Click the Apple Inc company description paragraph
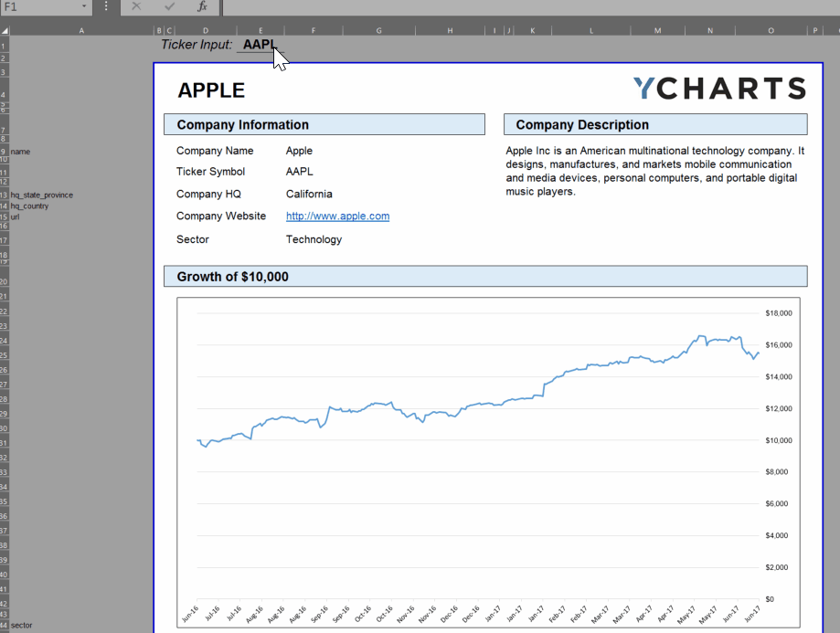 click(x=655, y=172)
